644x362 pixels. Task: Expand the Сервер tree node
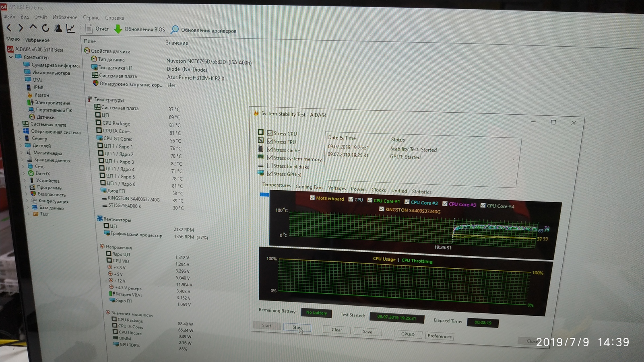pos(20,138)
